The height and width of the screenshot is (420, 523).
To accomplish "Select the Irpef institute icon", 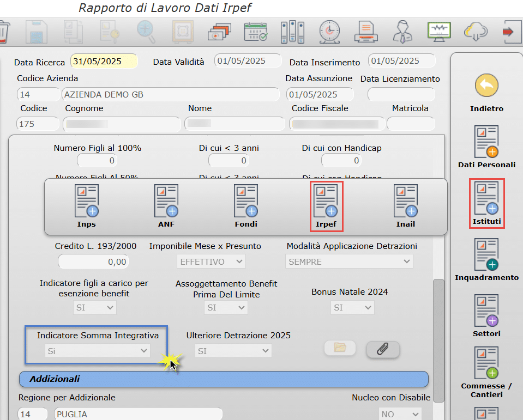I will 326,206.
